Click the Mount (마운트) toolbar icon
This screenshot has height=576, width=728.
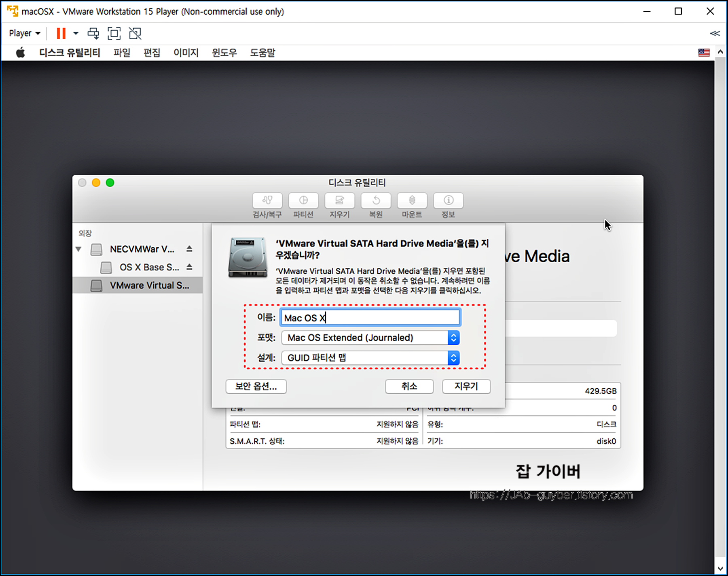pyautogui.click(x=412, y=200)
